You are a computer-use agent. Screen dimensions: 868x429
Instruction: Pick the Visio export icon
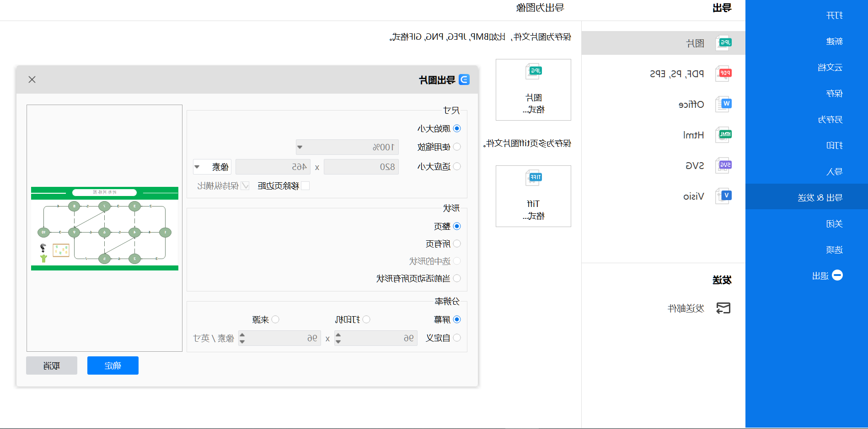(x=724, y=196)
